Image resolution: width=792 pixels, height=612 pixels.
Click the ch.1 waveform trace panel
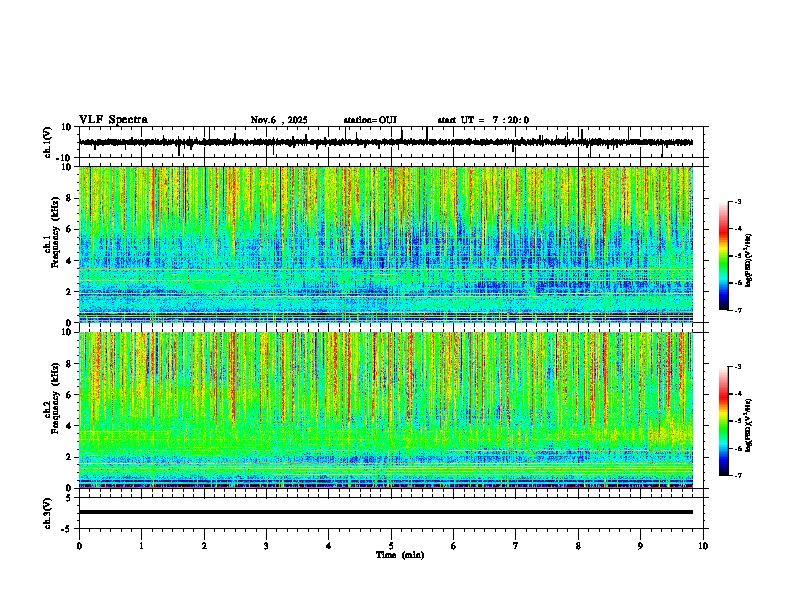tap(393, 142)
